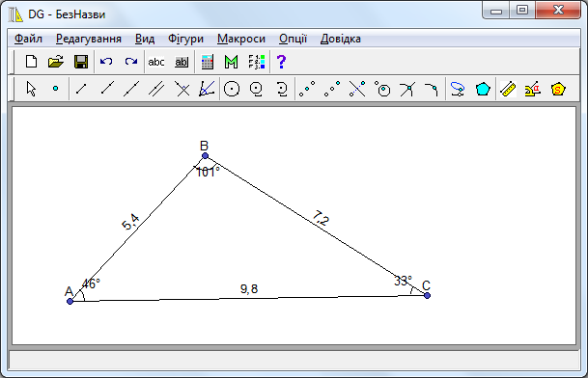
Task: Open help with the purple question mark
Action: (281, 62)
